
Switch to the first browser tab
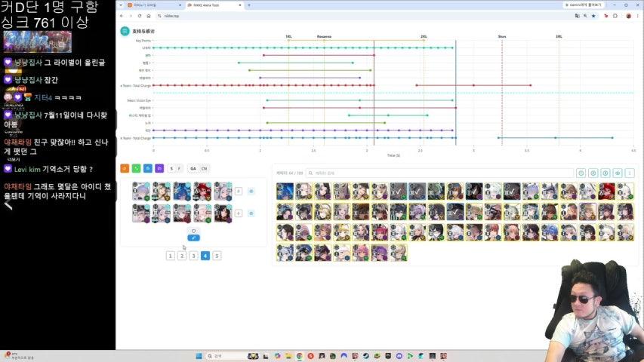click(x=153, y=5)
